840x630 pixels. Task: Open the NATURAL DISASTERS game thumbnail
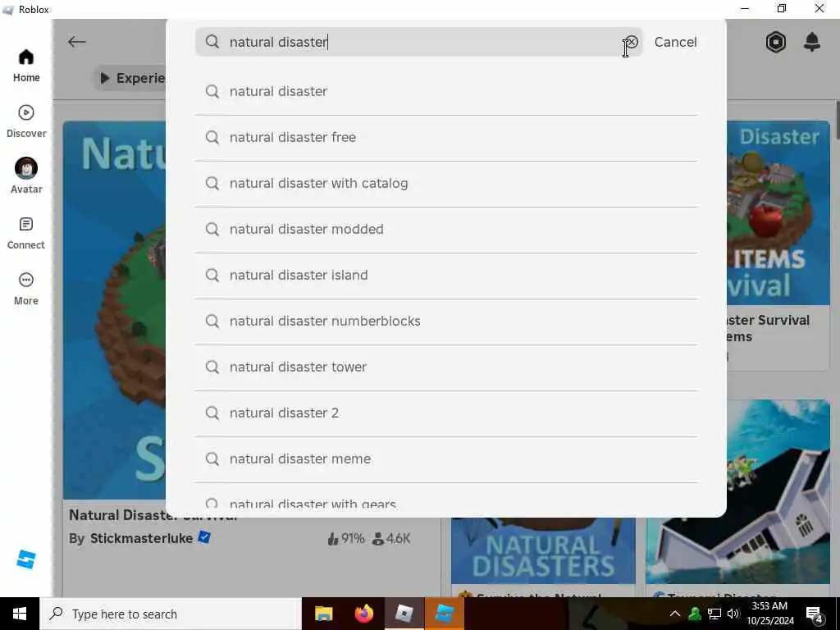(543, 550)
